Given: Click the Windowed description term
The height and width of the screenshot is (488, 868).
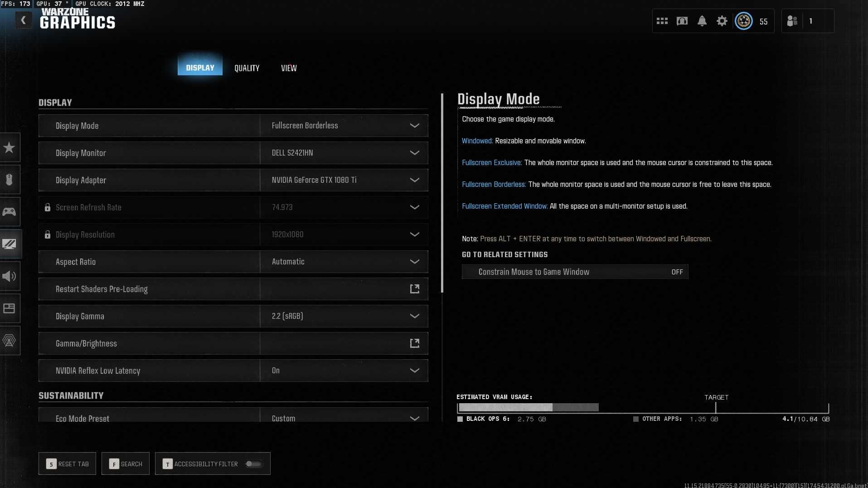Looking at the screenshot, I should [x=477, y=141].
